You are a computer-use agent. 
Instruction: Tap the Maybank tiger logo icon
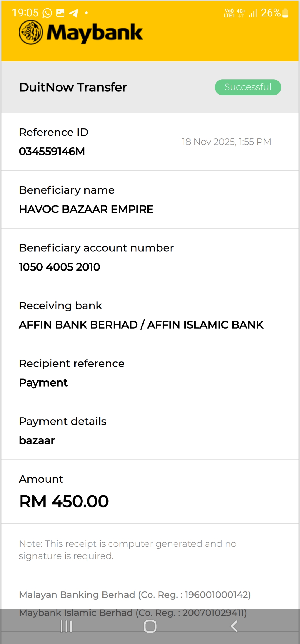pos(31,33)
